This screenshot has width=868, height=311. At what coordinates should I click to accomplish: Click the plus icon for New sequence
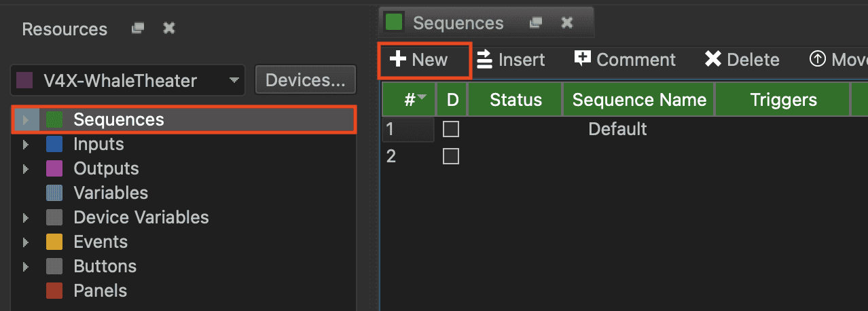click(397, 60)
